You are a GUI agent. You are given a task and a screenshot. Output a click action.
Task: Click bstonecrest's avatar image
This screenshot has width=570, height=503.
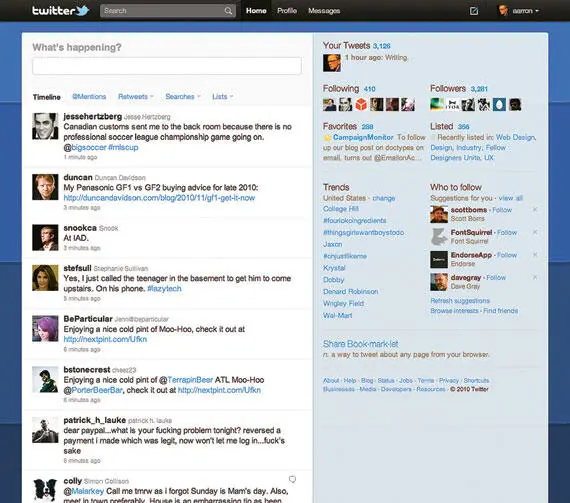[x=45, y=379]
